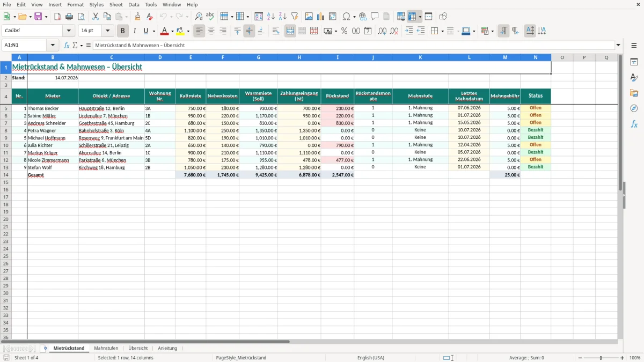This screenshot has width=644, height=362.
Task: Open Save button dropdown arrow
Action: [x=46, y=17]
